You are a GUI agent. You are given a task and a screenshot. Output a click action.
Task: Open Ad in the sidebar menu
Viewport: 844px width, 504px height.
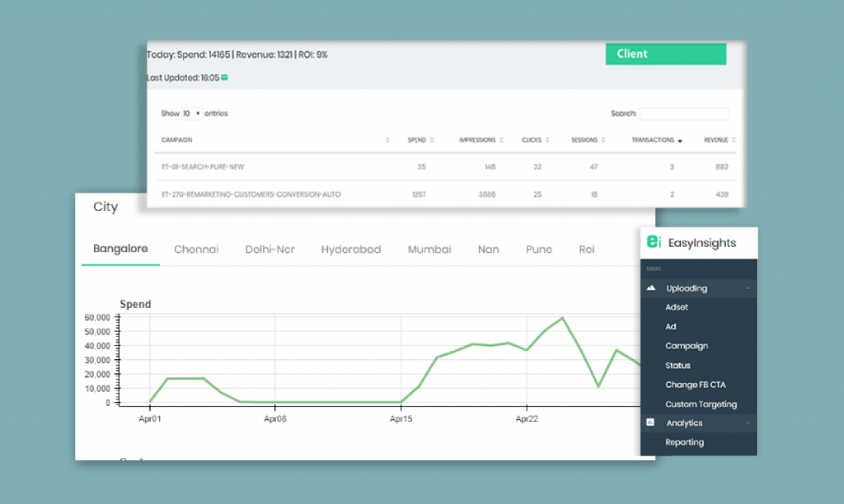(x=671, y=326)
